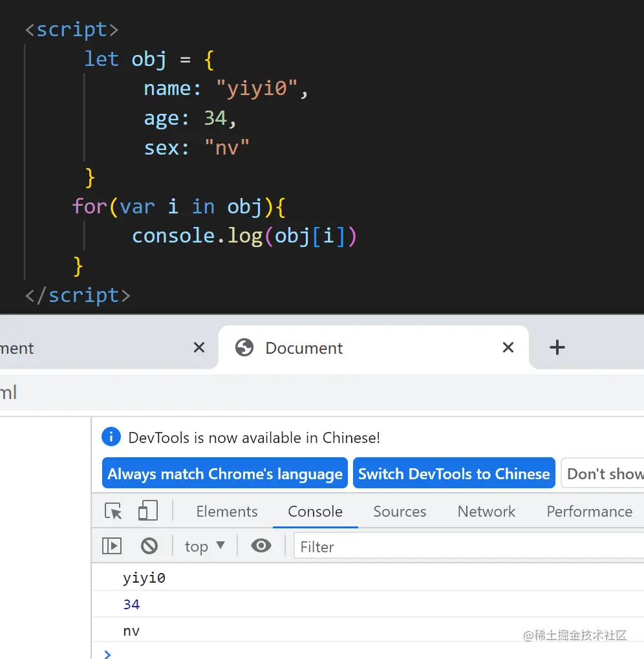Click the yiyi0 console output line
Screen dimensions: 644x659
click(144, 578)
